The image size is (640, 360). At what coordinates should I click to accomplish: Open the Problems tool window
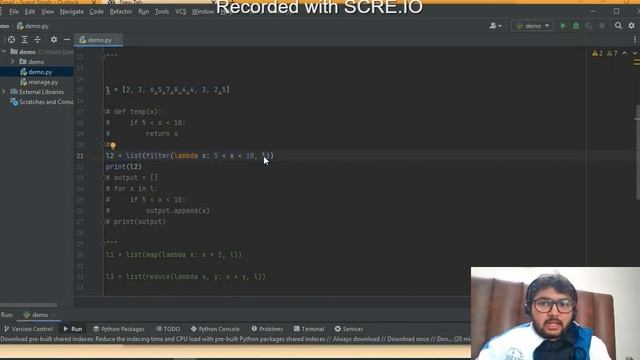[x=267, y=329]
